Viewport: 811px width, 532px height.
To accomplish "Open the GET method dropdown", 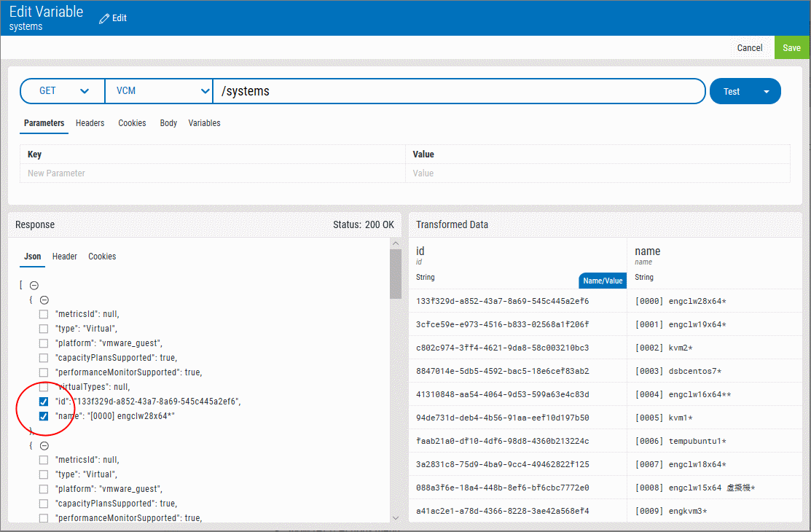I will (x=63, y=91).
